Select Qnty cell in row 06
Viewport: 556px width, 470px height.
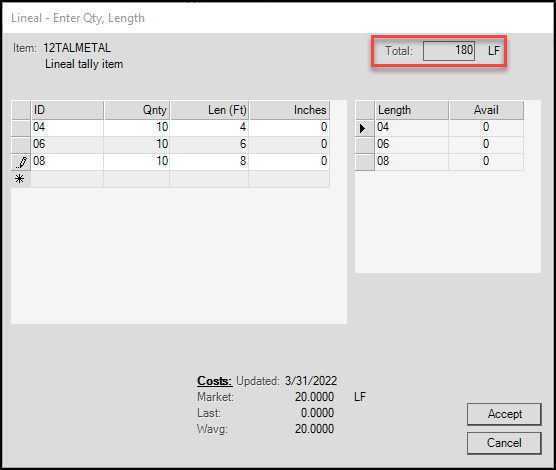(x=137, y=145)
